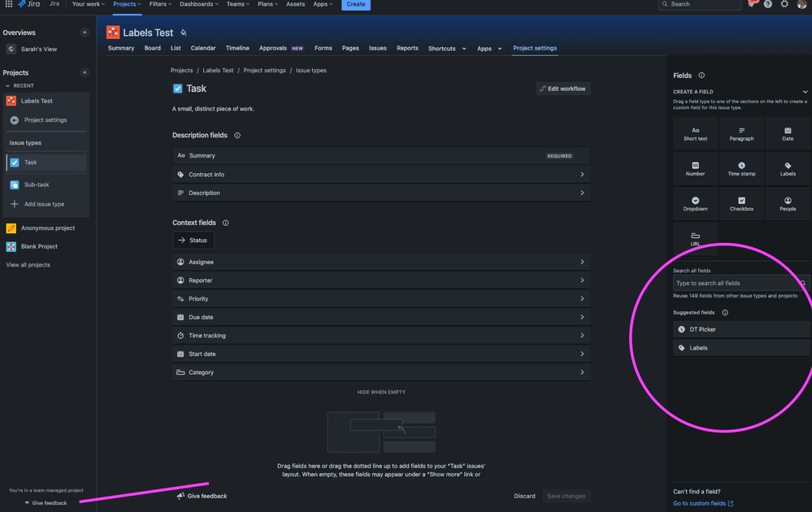Viewport: 812px width, 512px height.
Task: Select the Dropdown field type
Action: point(695,204)
